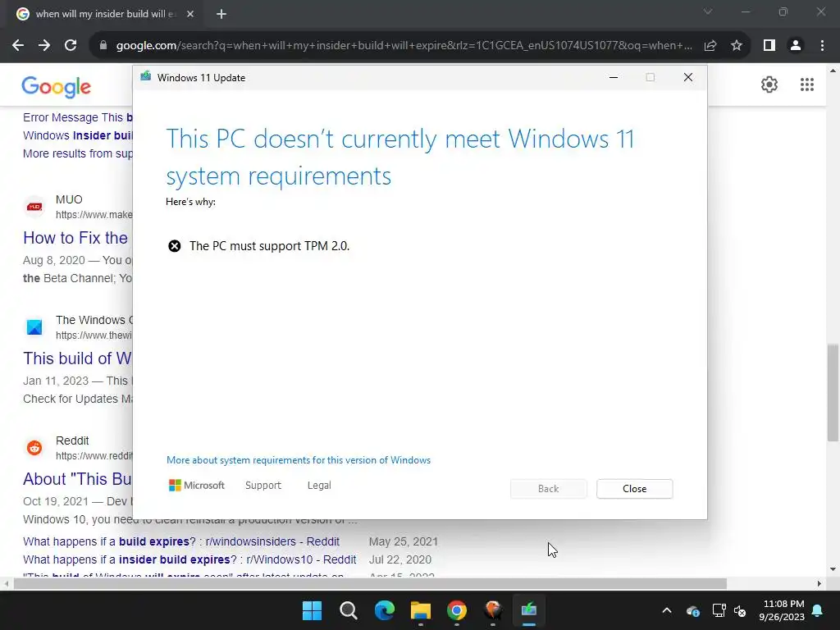Open 'What happens if a build expires?' Reddit link
Viewport: 840px width, 630px height.
(181, 541)
